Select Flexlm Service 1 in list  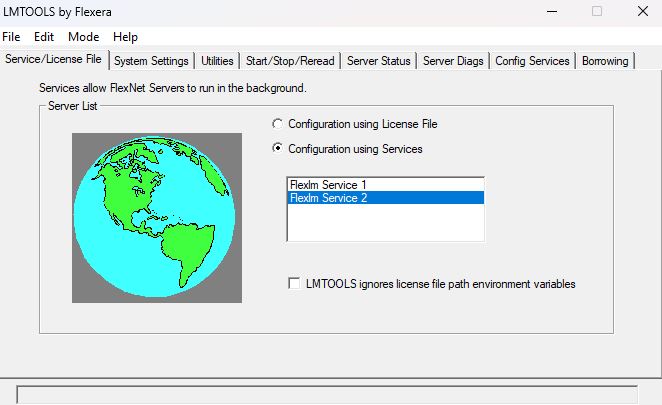[x=385, y=185]
